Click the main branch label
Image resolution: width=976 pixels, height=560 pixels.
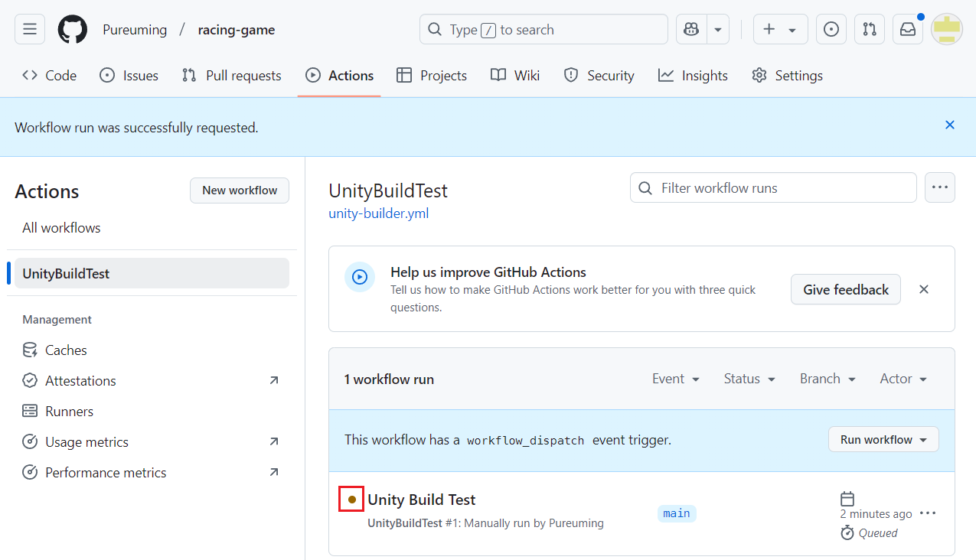pos(677,513)
